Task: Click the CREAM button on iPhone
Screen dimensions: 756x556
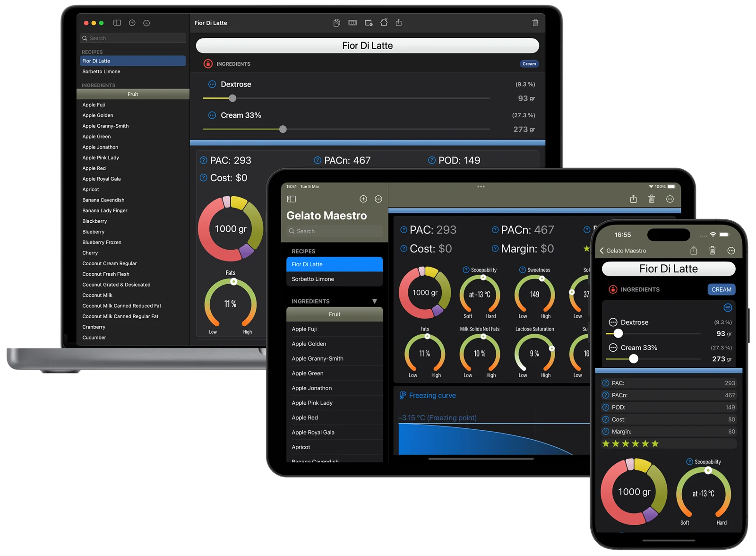Action: [x=721, y=289]
